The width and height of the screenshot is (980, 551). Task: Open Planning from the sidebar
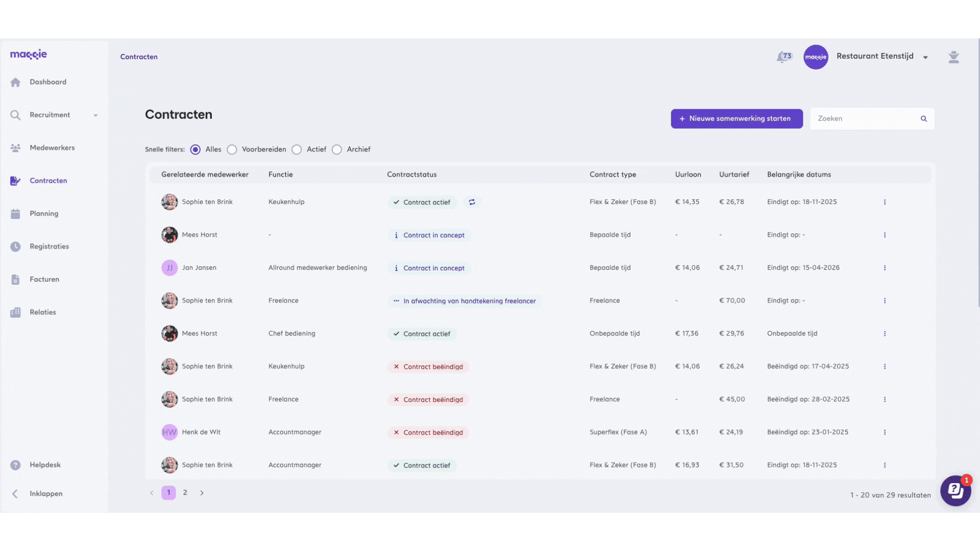(44, 214)
